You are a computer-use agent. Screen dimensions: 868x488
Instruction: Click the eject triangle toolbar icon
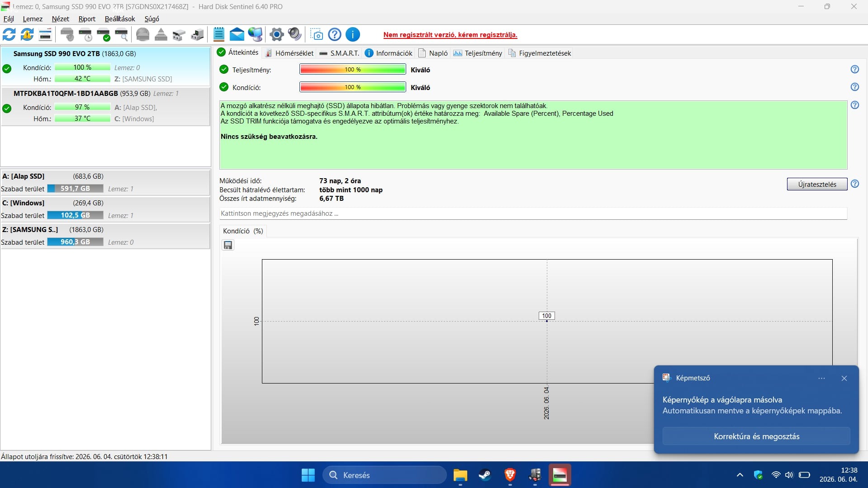click(x=161, y=34)
